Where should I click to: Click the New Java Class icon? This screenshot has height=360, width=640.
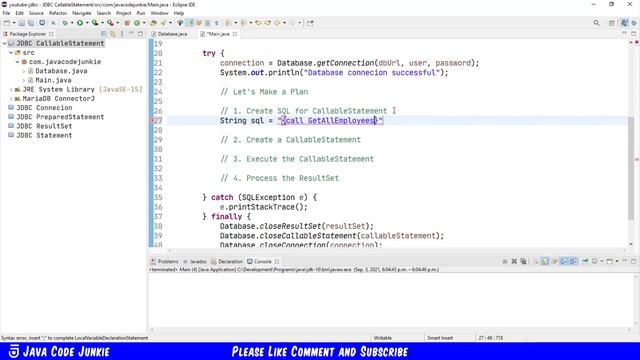(137, 23)
